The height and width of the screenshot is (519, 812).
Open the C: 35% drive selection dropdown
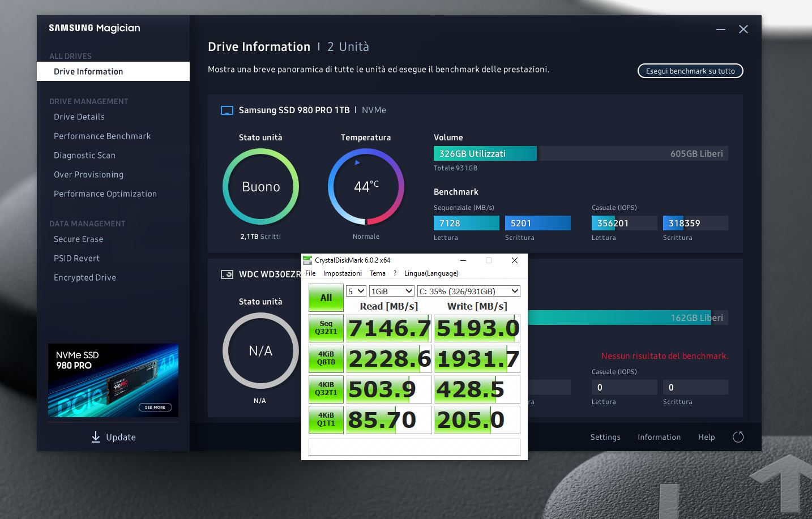469,291
